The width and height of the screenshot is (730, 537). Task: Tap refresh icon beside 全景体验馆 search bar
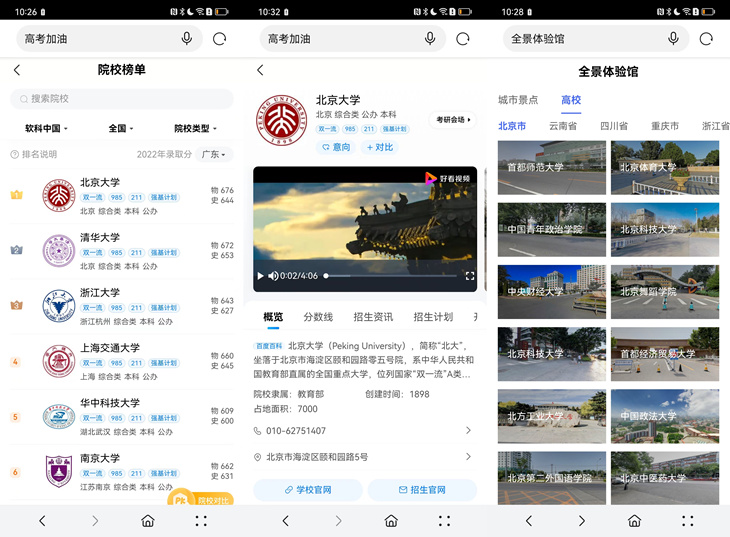click(706, 39)
